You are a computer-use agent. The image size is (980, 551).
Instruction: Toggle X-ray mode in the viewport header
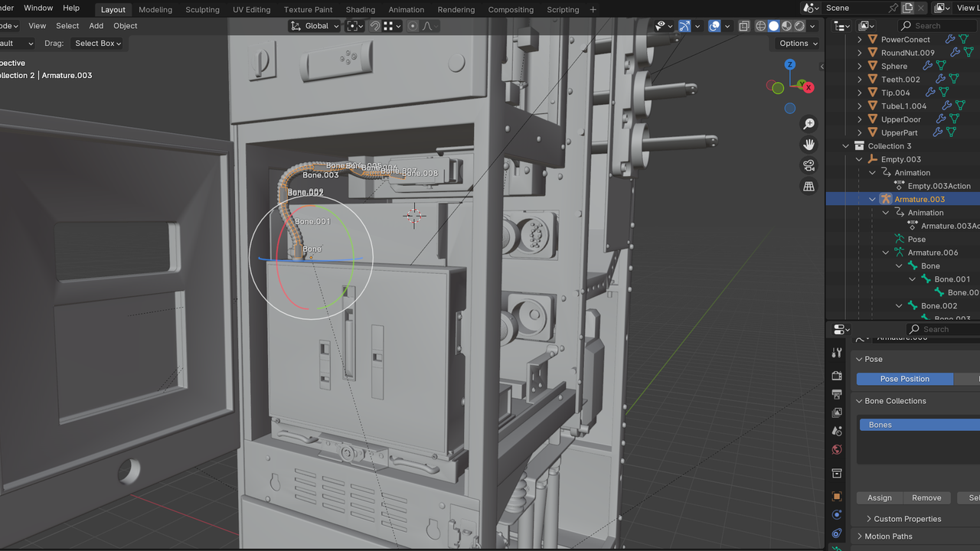click(743, 25)
